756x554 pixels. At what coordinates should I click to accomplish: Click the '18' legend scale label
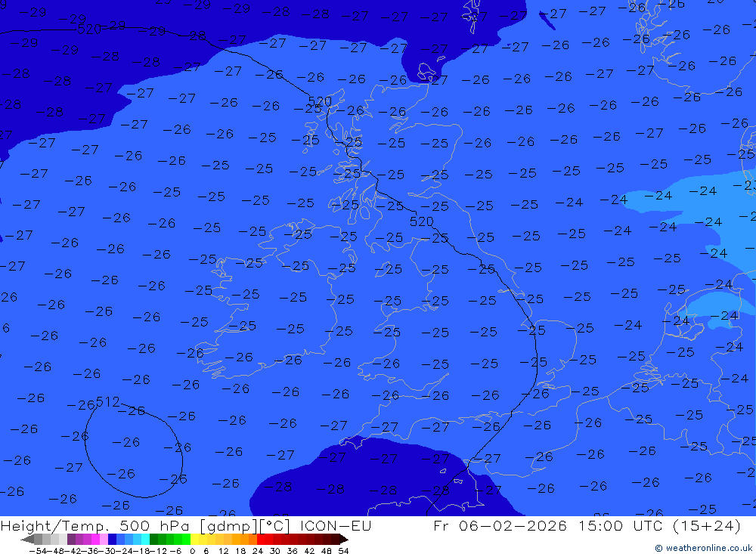[240, 551]
